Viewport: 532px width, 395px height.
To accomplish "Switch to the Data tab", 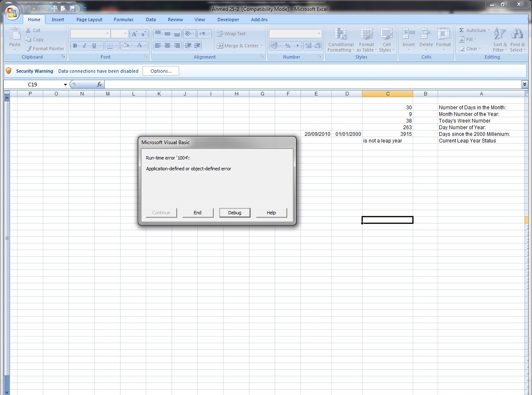I will click(x=151, y=20).
